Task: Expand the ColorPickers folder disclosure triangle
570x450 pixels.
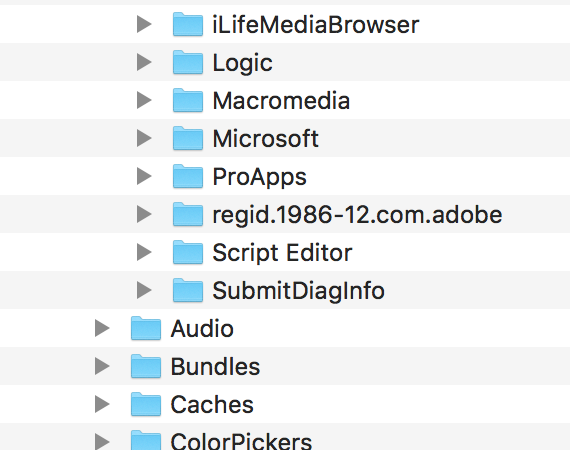Action: click(102, 441)
